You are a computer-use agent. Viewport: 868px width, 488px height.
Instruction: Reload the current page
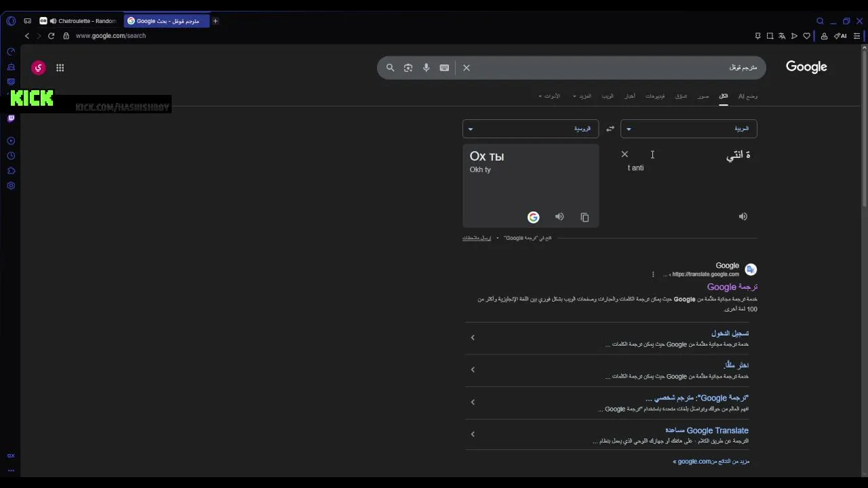pos(51,36)
